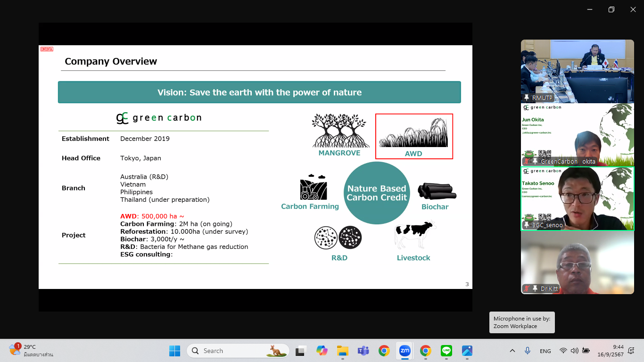Open the weather widget showing 29°C
The height and width of the screenshot is (362, 644).
[x=31, y=351]
